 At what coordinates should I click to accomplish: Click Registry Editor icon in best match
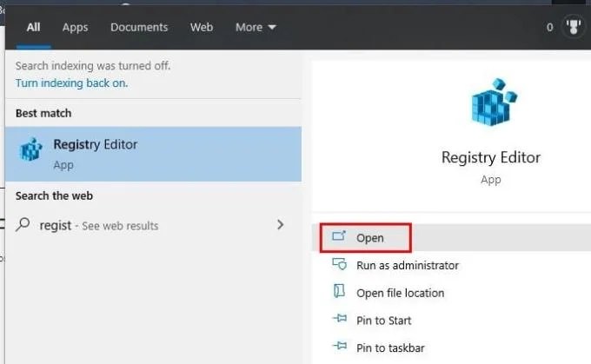pyautogui.click(x=30, y=149)
